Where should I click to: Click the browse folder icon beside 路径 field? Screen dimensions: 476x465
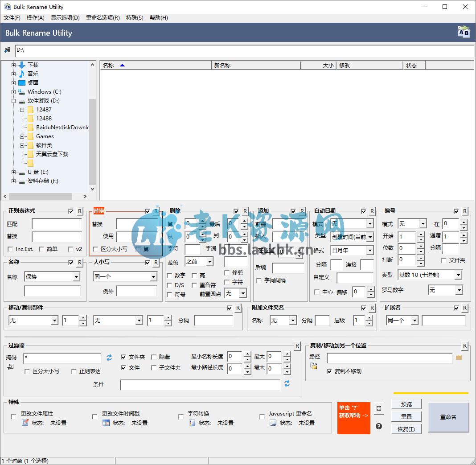click(x=459, y=358)
